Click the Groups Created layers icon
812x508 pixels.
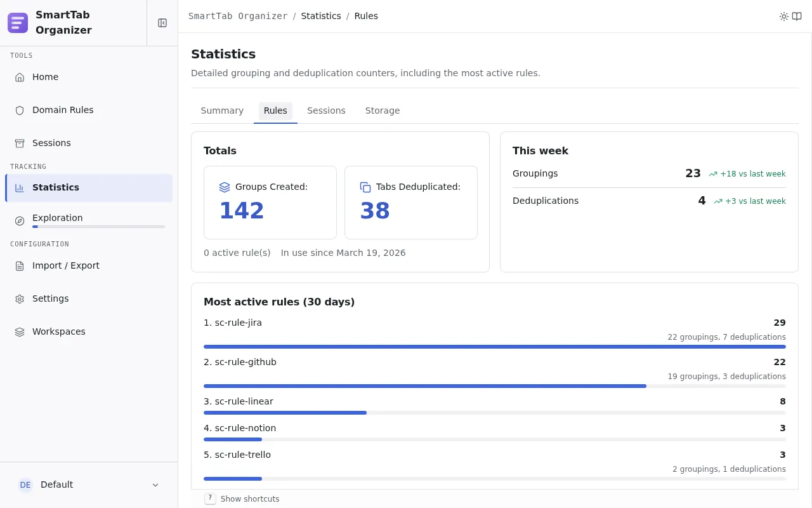[x=225, y=187]
